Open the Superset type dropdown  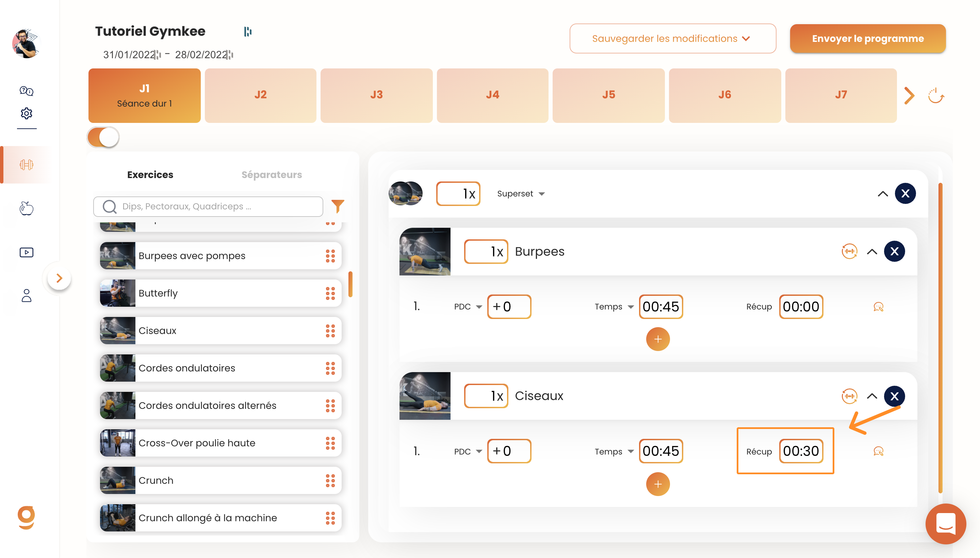[x=521, y=193]
